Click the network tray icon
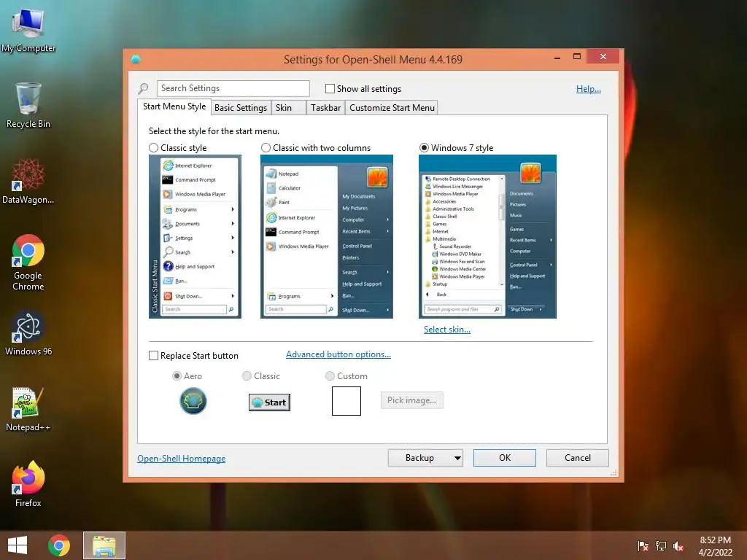Image resolution: width=747 pixels, height=560 pixels. pos(661,546)
